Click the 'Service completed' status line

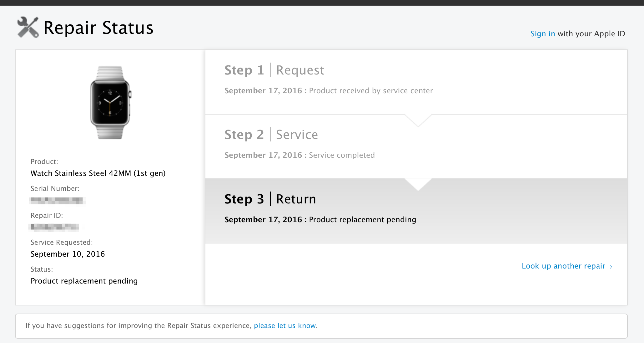click(x=341, y=155)
